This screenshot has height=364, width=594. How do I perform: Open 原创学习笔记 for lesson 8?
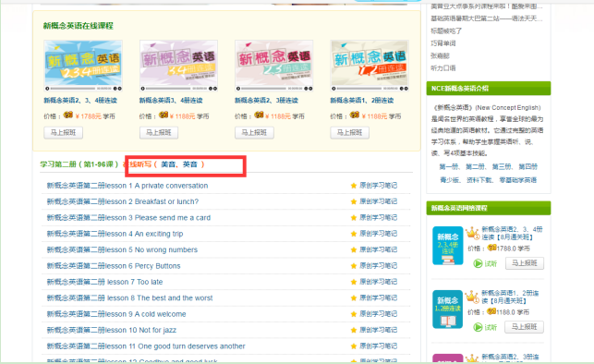click(378, 298)
